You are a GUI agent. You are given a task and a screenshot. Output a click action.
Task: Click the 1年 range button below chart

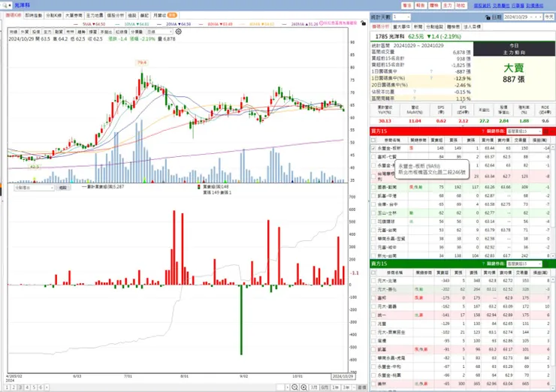(336, 387)
